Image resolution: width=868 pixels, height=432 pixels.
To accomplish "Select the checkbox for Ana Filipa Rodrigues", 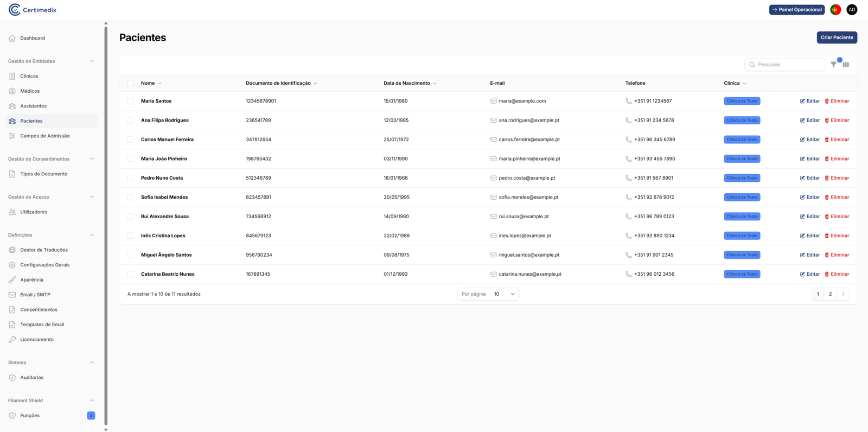I will tap(130, 120).
